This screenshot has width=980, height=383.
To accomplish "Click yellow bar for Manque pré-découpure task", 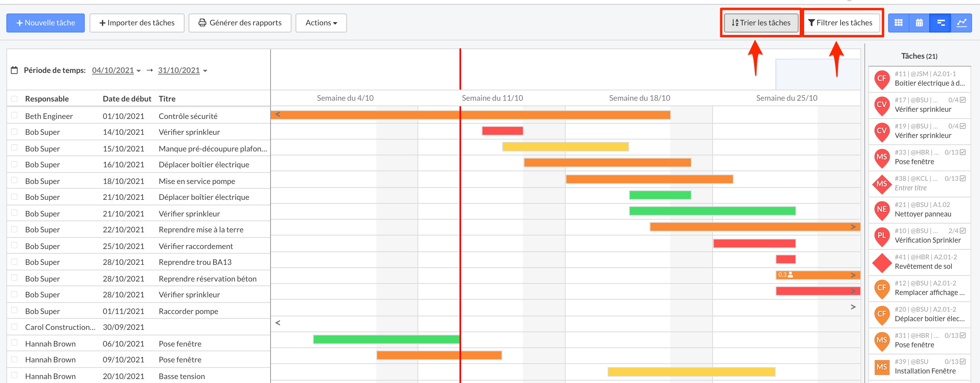I will [x=565, y=147].
